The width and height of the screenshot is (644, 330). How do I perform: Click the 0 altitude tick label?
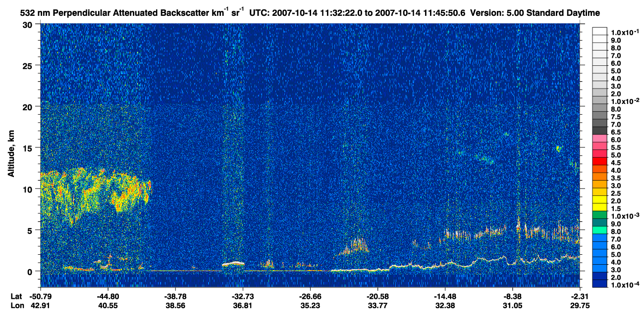(31, 271)
